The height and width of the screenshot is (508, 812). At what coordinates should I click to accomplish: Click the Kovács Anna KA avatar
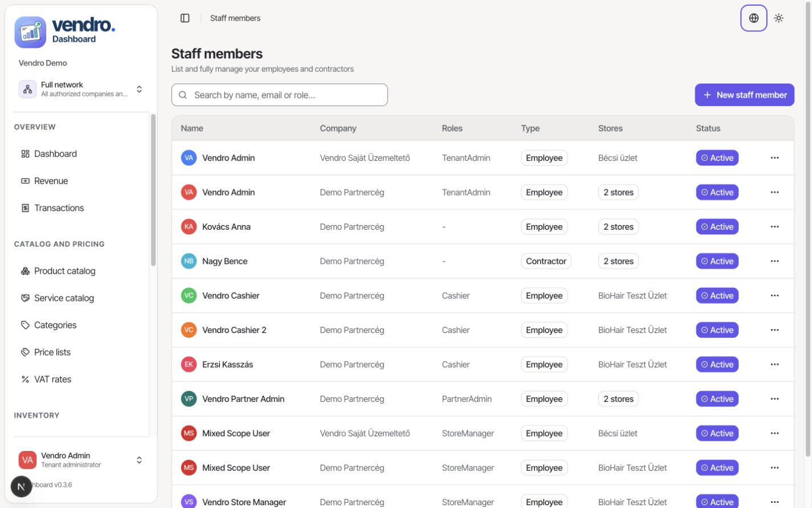[189, 227]
